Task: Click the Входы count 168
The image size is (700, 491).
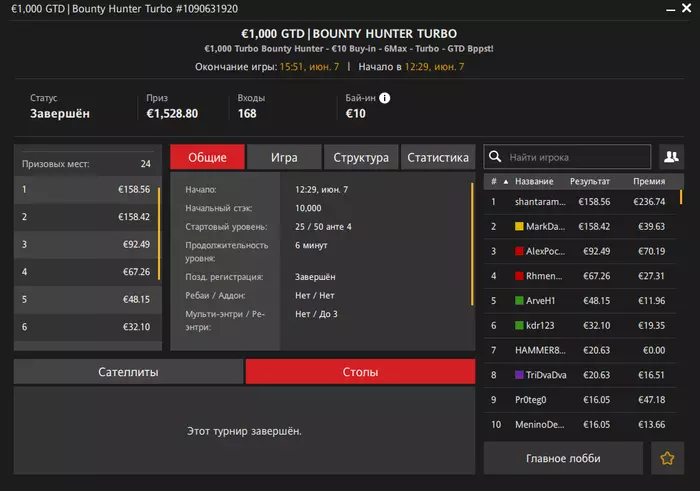Action: pyautogui.click(x=247, y=113)
